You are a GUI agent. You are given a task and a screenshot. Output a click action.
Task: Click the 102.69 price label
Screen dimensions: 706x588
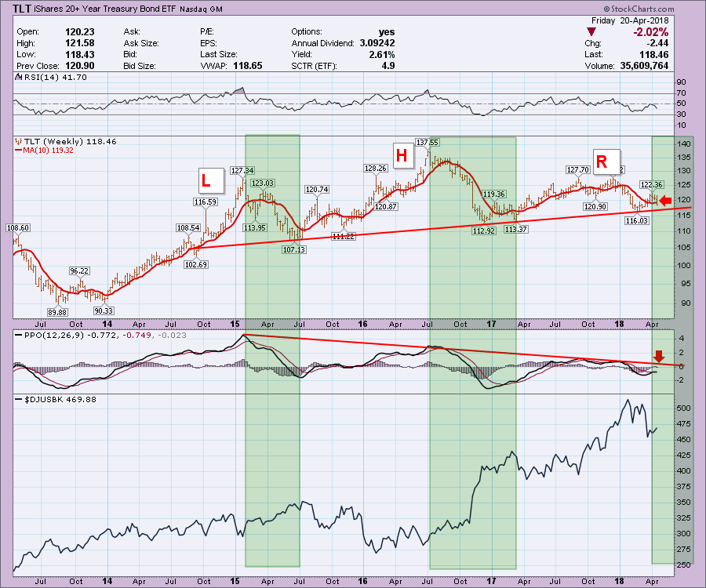coord(196,264)
